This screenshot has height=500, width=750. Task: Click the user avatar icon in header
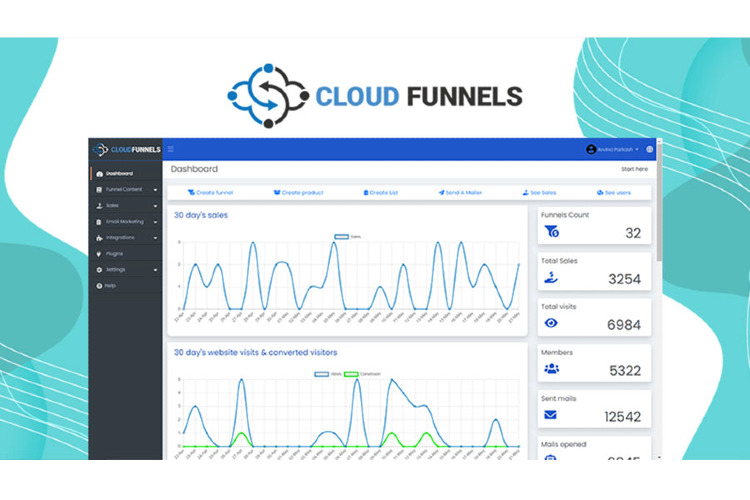591,149
